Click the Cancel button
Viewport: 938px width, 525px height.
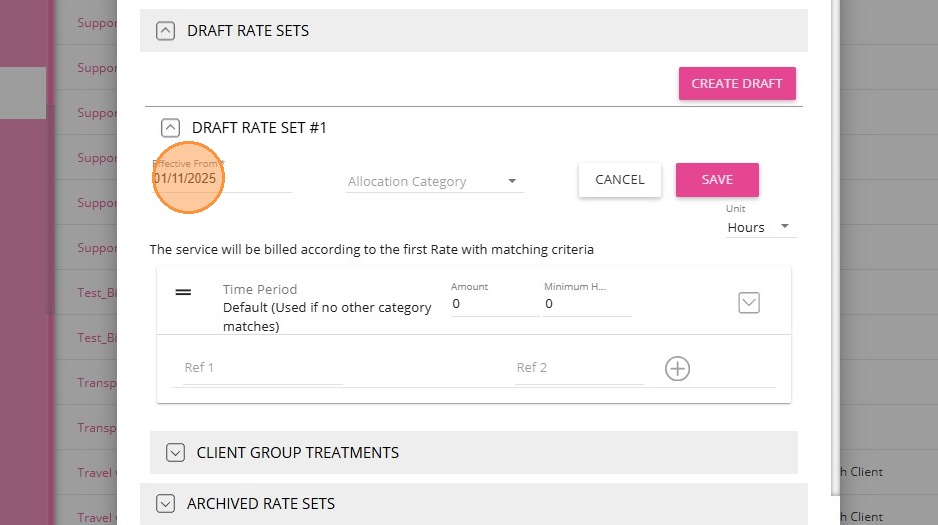tap(619, 180)
